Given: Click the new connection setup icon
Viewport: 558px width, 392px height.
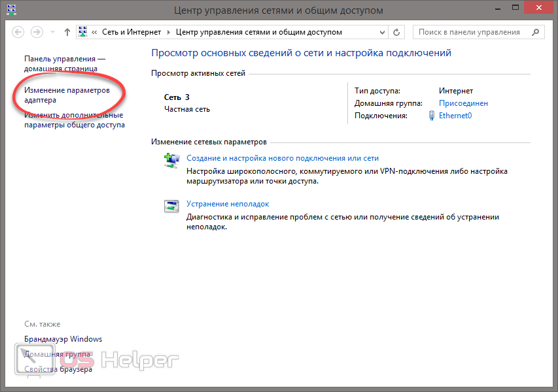Looking at the screenshot, I should click(x=171, y=160).
